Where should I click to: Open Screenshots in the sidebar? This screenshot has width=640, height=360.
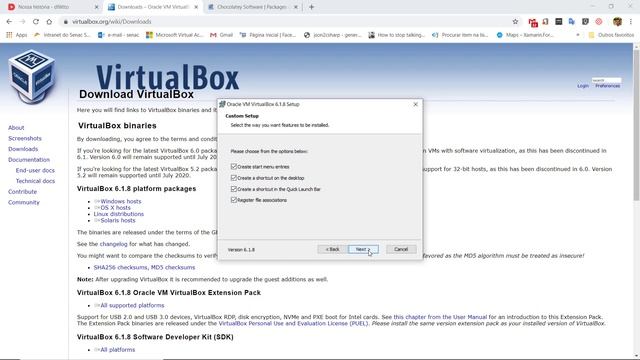click(x=25, y=138)
